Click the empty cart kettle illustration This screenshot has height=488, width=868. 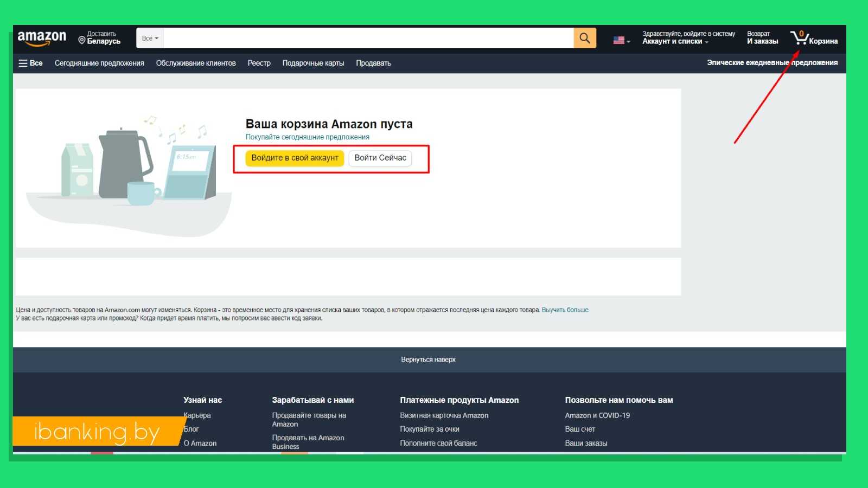(x=125, y=163)
